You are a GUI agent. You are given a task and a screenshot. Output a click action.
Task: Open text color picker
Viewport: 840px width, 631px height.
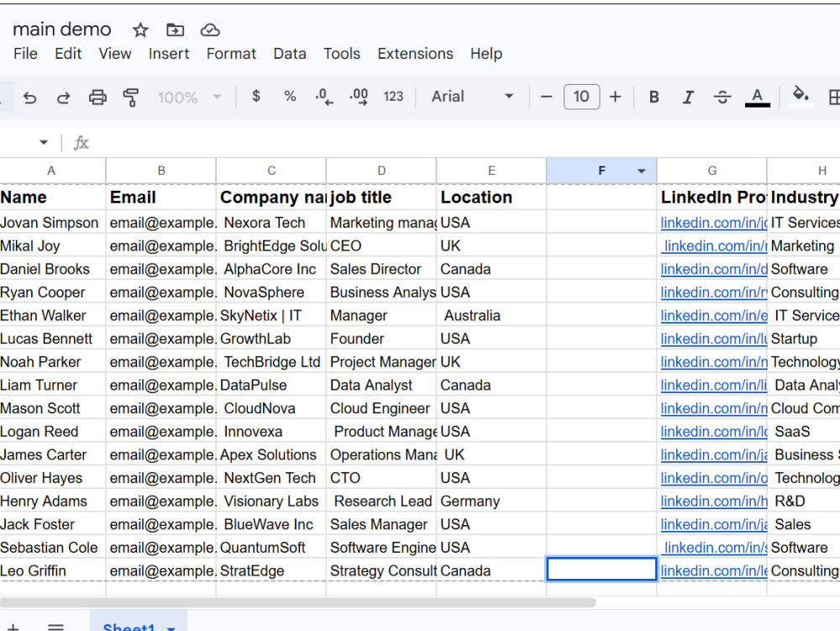point(758,97)
